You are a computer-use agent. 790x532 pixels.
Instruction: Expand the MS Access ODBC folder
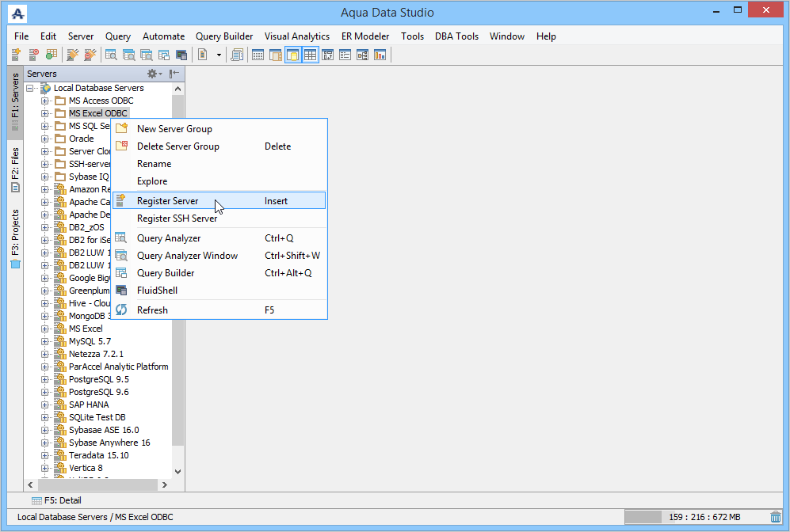[x=45, y=101]
